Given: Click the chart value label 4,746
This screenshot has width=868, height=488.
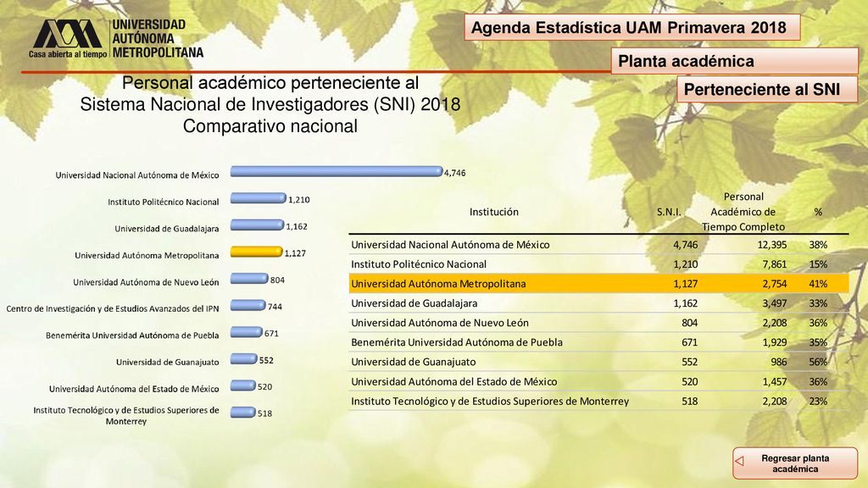Looking at the screenshot, I should coord(454,173).
